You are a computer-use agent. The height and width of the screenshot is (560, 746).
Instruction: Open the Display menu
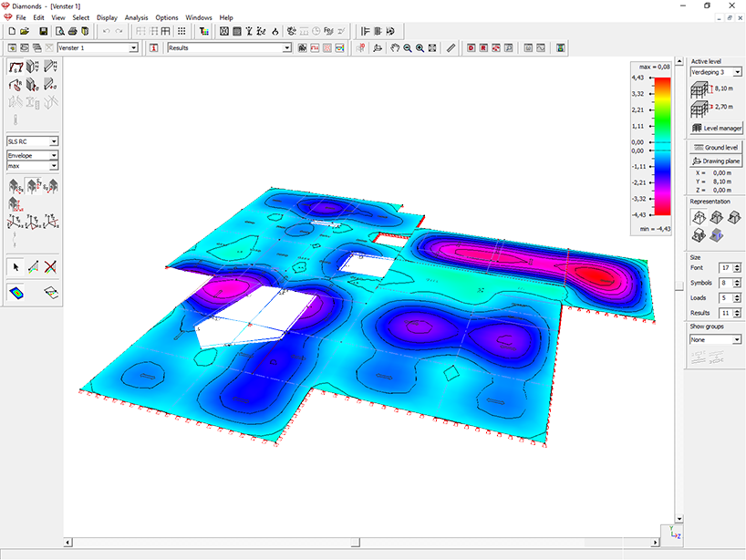tap(107, 17)
